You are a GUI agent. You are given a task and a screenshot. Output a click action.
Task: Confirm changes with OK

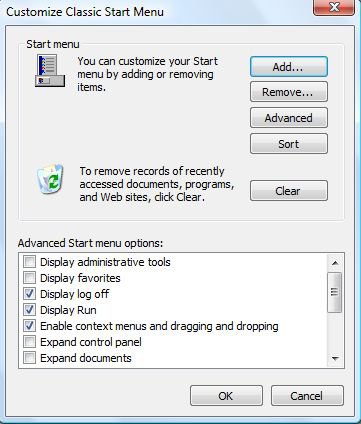tap(226, 396)
